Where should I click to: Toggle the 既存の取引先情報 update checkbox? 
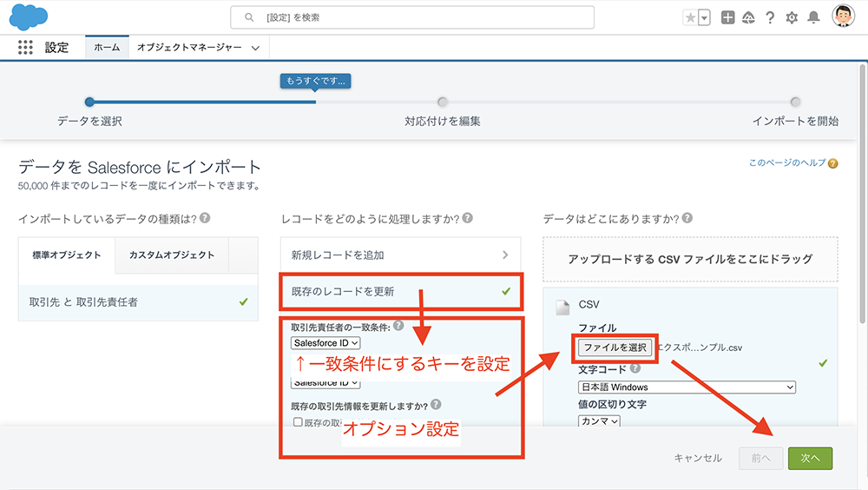(298, 422)
